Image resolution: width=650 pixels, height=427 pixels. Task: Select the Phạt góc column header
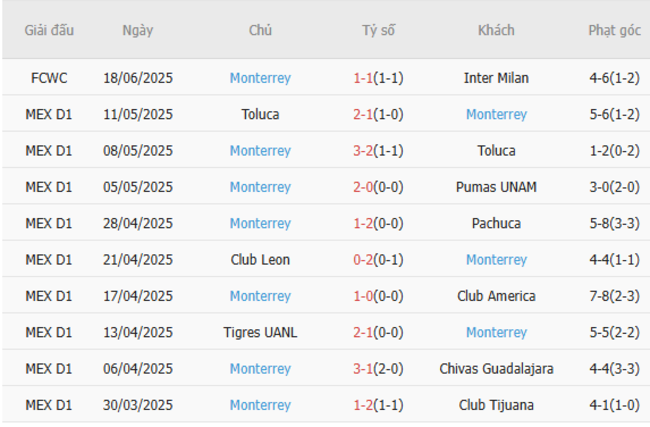pyautogui.click(x=614, y=30)
